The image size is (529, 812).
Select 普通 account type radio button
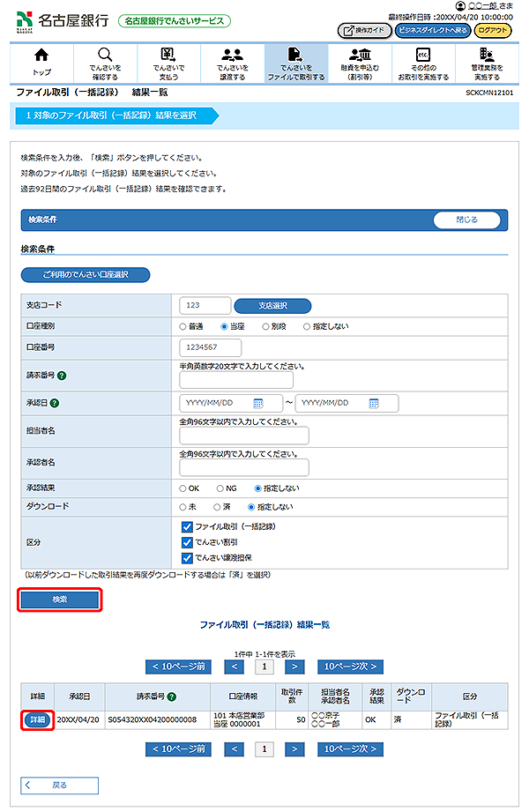click(183, 326)
